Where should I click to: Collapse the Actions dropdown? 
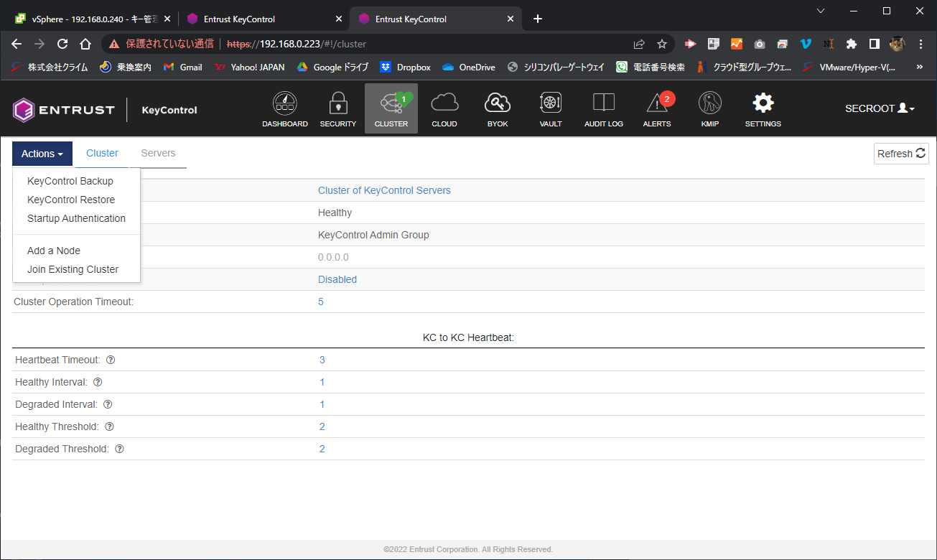tap(42, 154)
